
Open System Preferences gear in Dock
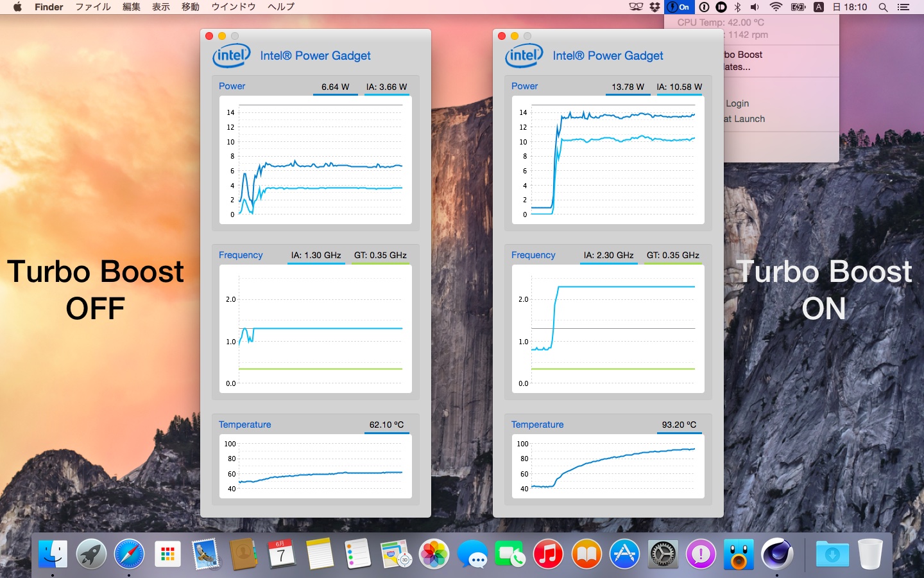pyautogui.click(x=663, y=554)
